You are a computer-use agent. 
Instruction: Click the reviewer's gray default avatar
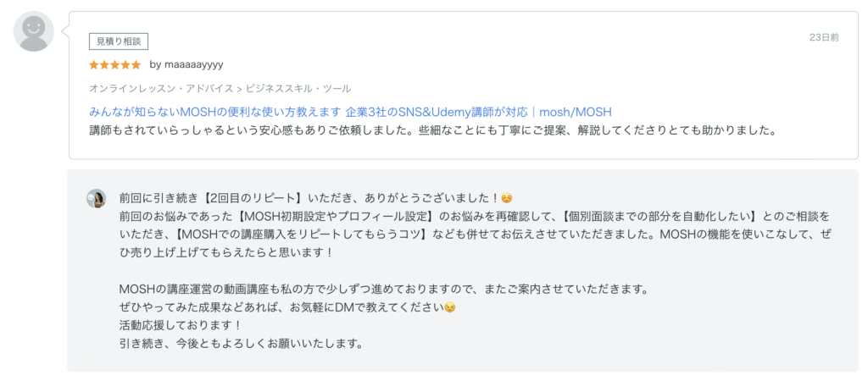click(34, 31)
